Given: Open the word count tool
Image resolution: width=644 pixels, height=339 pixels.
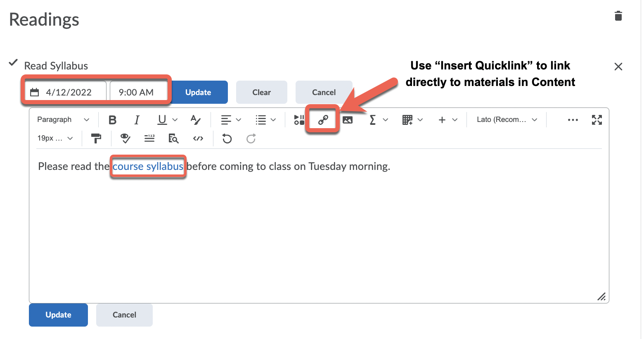Looking at the screenshot, I should [149, 138].
